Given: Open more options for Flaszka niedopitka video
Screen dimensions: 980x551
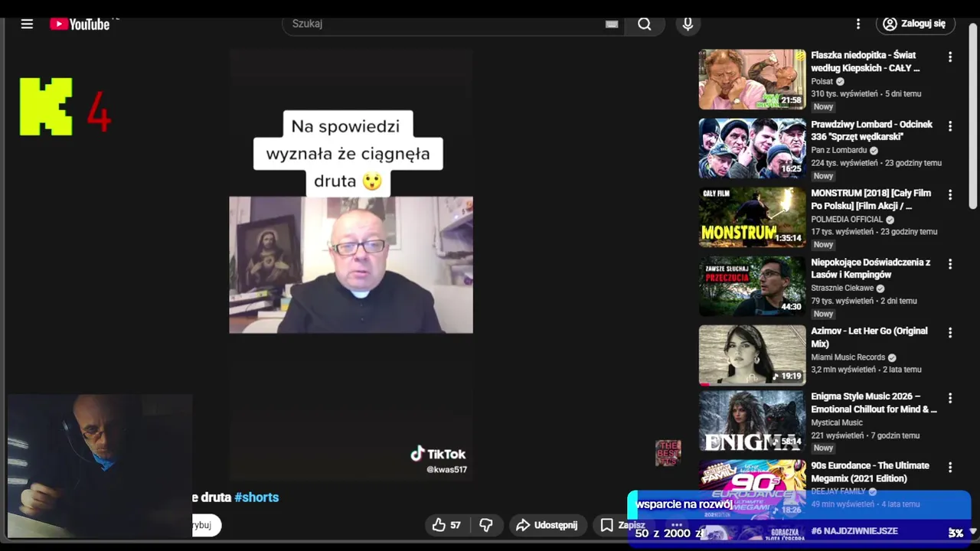Looking at the screenshot, I should point(950,57).
